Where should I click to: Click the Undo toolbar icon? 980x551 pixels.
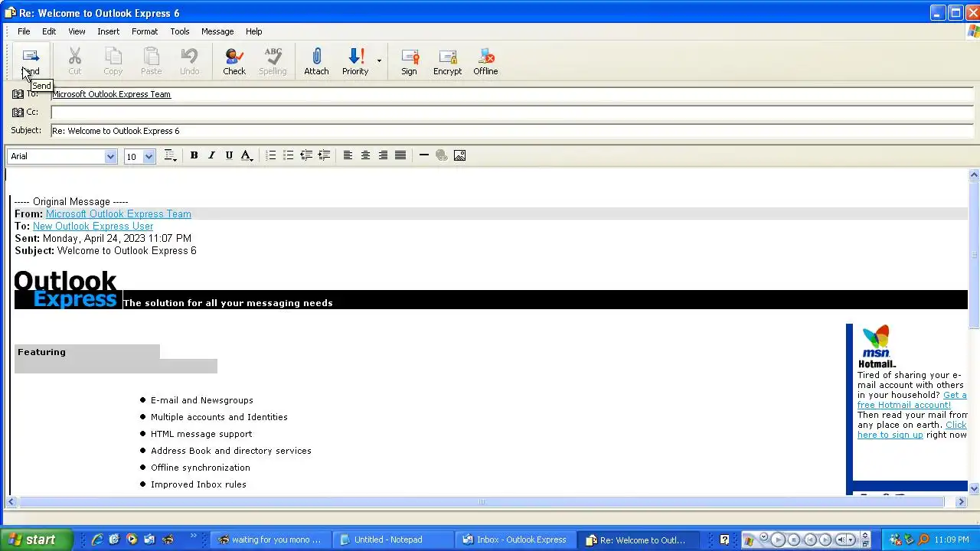[x=189, y=62]
